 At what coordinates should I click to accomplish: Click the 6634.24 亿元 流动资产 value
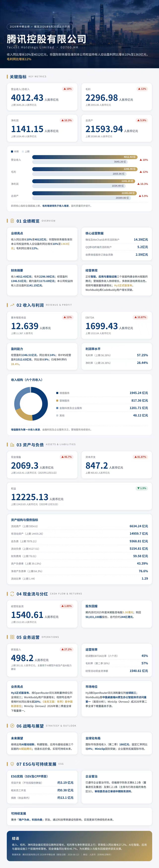click(139, 526)
